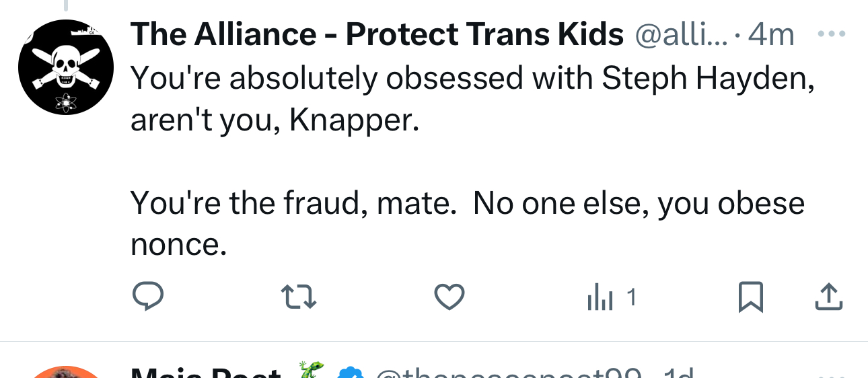Open the skull and crossbones profile avatar
Screen dimensions: 868x378
(x=66, y=67)
